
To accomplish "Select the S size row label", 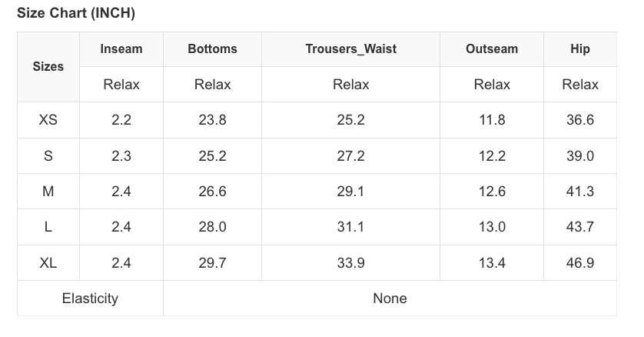I will coord(48,156).
